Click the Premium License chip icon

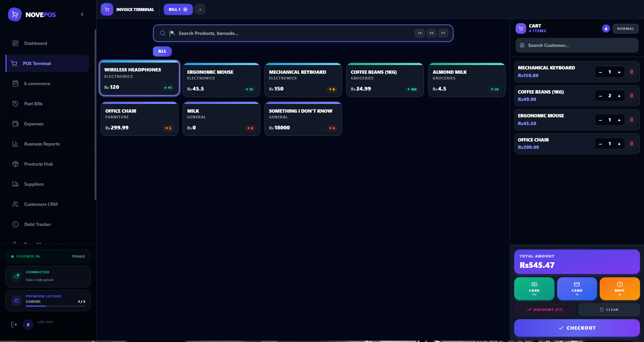[16, 301]
